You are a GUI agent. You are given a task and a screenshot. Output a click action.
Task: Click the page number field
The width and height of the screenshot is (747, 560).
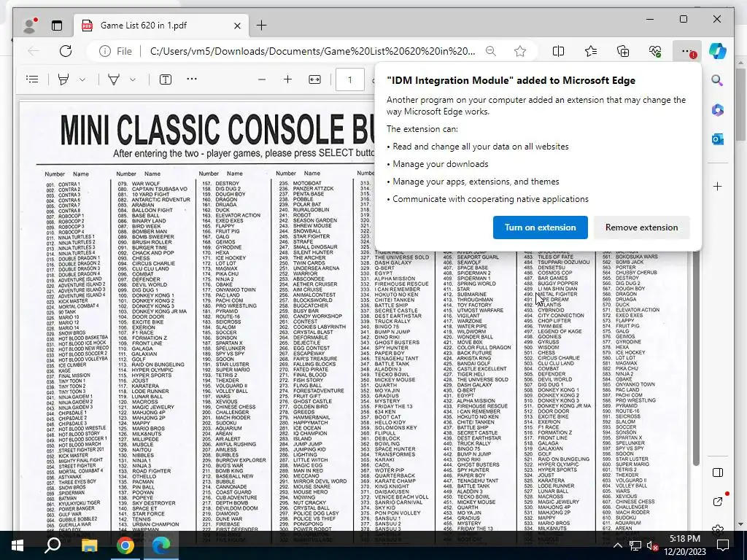point(349,79)
